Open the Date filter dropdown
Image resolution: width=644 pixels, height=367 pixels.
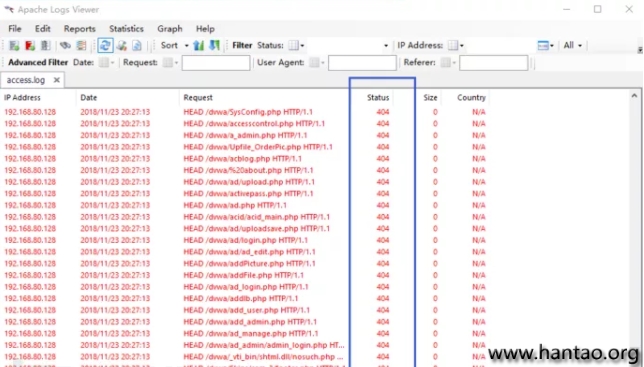pos(106,63)
